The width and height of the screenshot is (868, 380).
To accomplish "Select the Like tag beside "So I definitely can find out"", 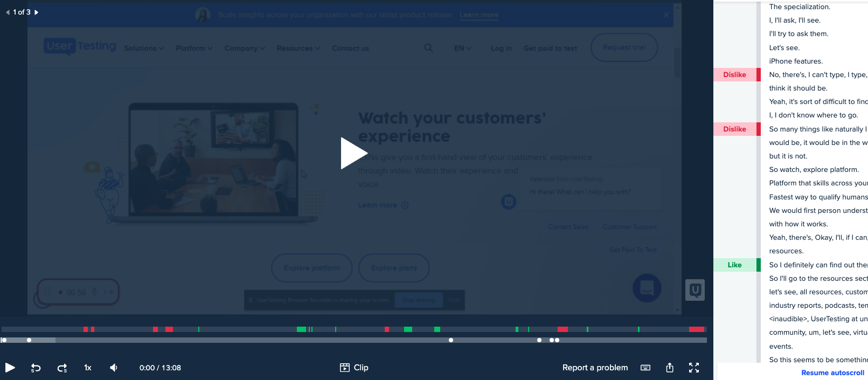I will click(x=735, y=265).
